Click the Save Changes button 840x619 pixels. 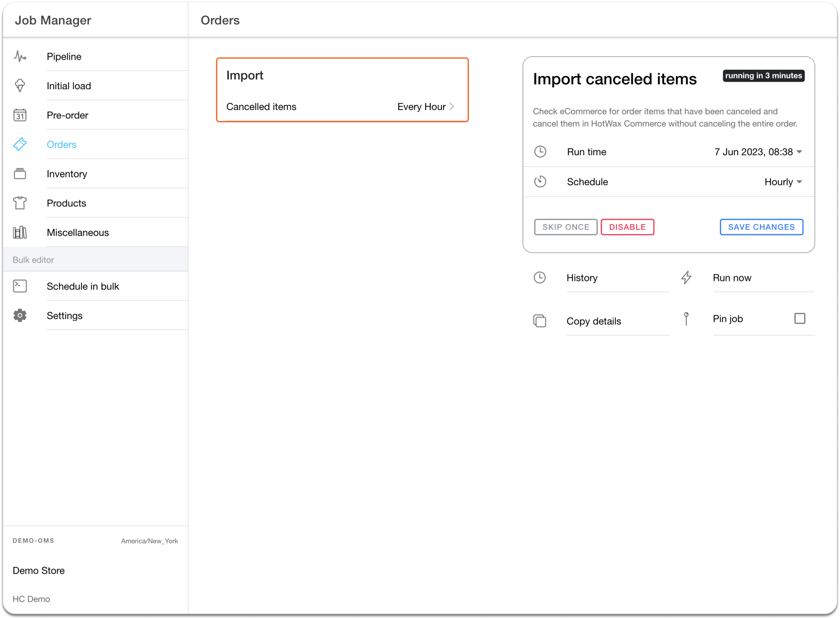761,227
